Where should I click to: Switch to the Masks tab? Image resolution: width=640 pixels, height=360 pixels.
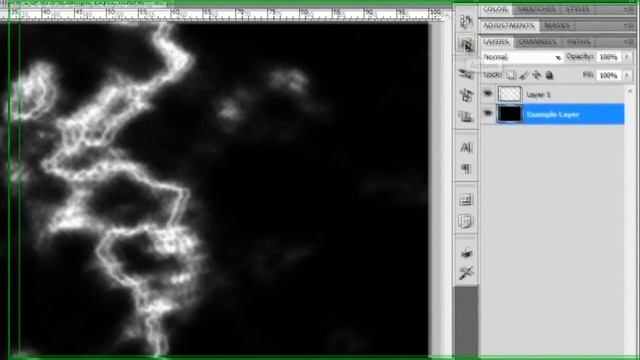click(x=557, y=26)
